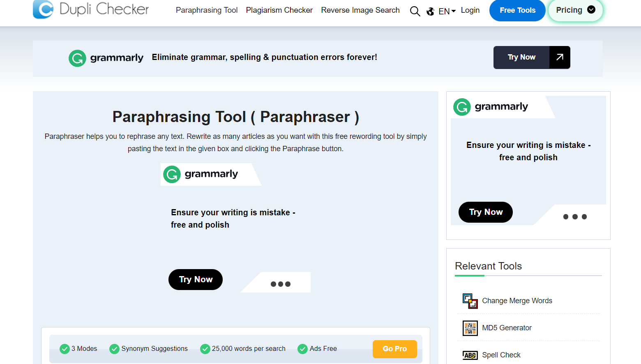
Task: Go to Plagiarism Checker
Action: [279, 10]
